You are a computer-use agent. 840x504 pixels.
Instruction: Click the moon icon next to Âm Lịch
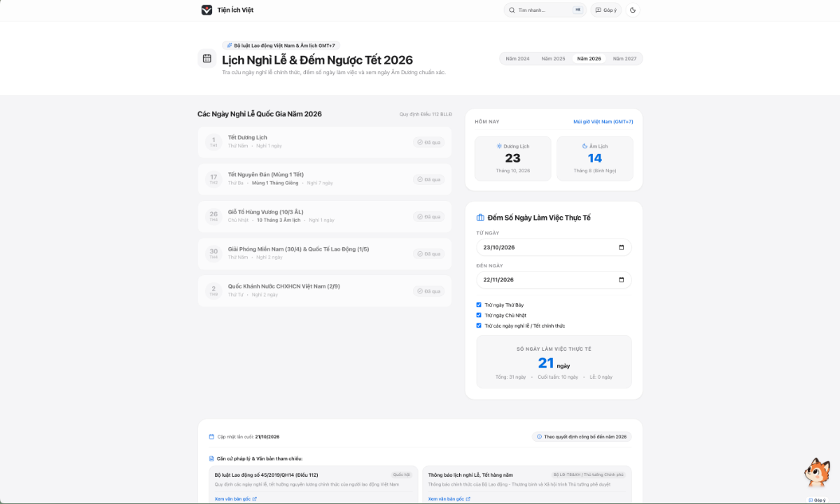click(x=585, y=146)
